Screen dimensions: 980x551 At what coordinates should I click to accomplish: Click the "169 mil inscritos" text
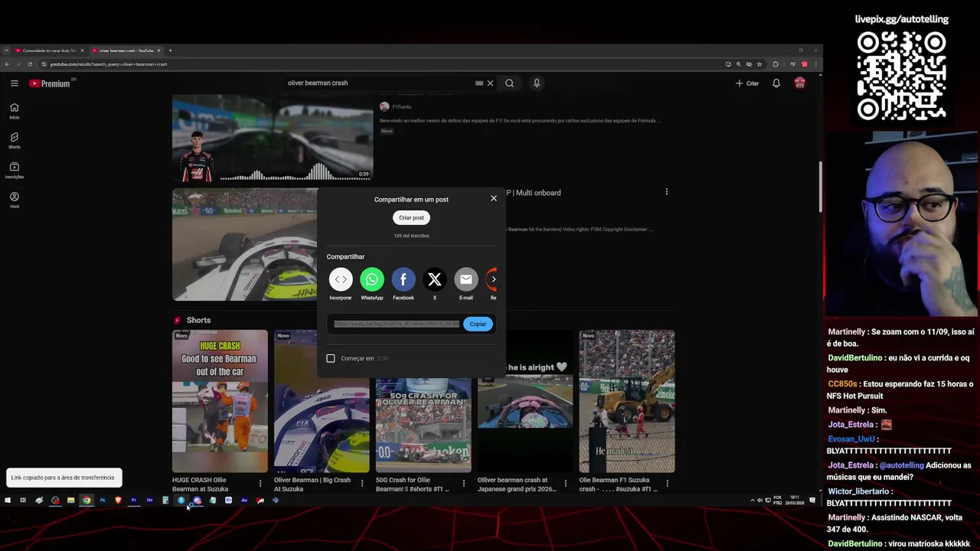(x=411, y=236)
